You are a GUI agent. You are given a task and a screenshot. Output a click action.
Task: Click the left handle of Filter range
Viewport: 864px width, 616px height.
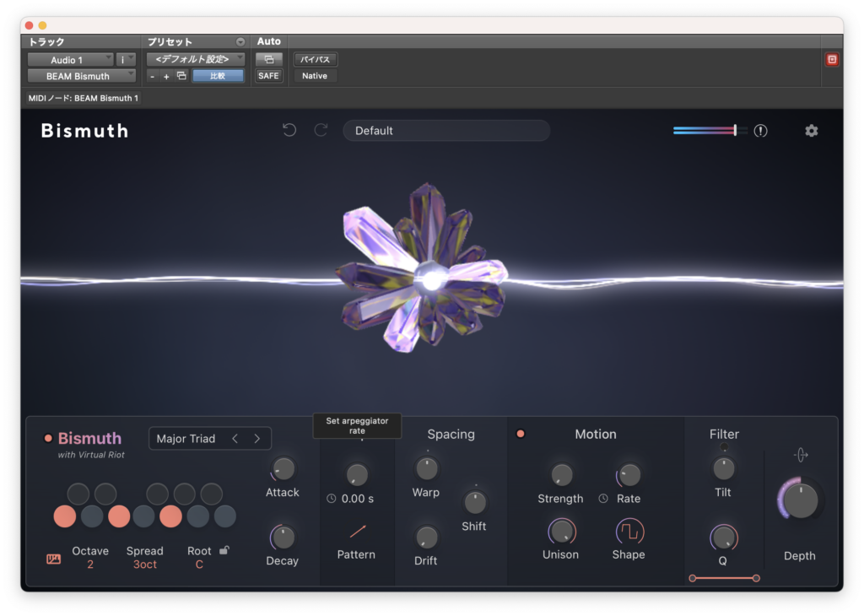tap(693, 578)
